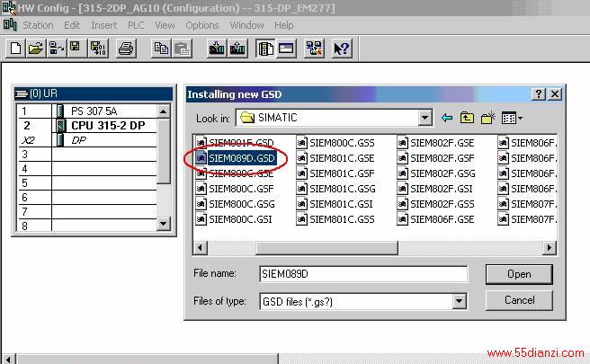Click the Copy toolbar icon
590x364 pixels.
pyautogui.click(x=161, y=49)
